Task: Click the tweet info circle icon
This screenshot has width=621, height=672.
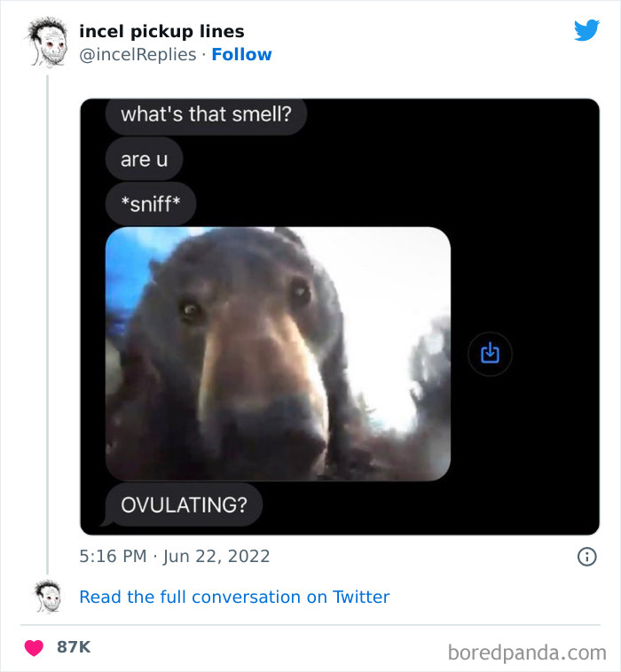Action: [x=586, y=557]
